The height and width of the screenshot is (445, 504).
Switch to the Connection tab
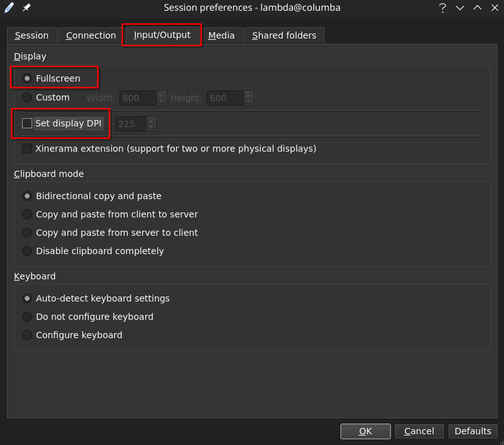point(91,35)
